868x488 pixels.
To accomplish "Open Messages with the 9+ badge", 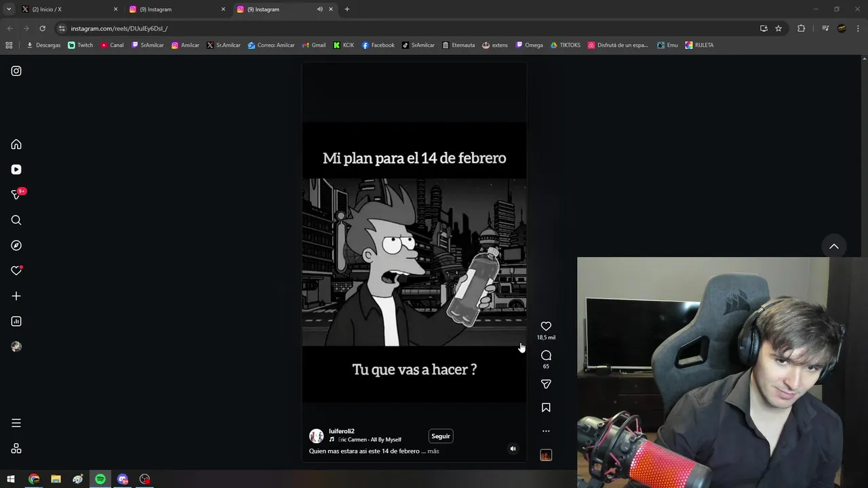I will click(x=18, y=194).
